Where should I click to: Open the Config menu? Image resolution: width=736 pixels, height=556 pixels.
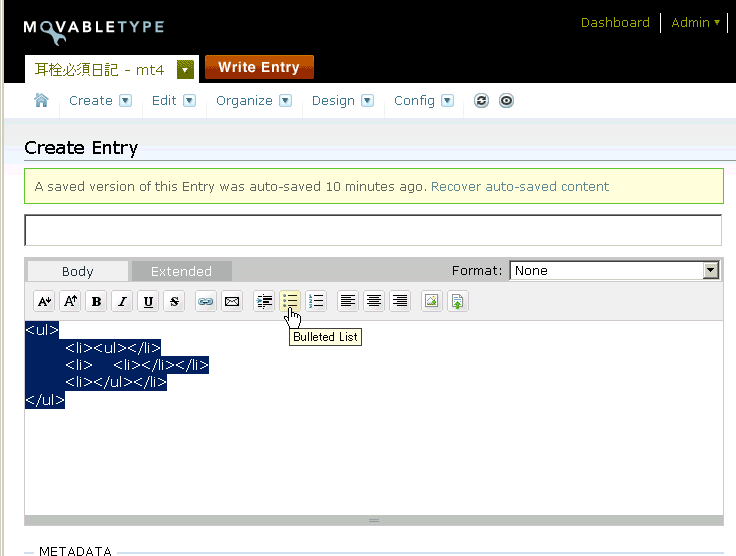(414, 100)
